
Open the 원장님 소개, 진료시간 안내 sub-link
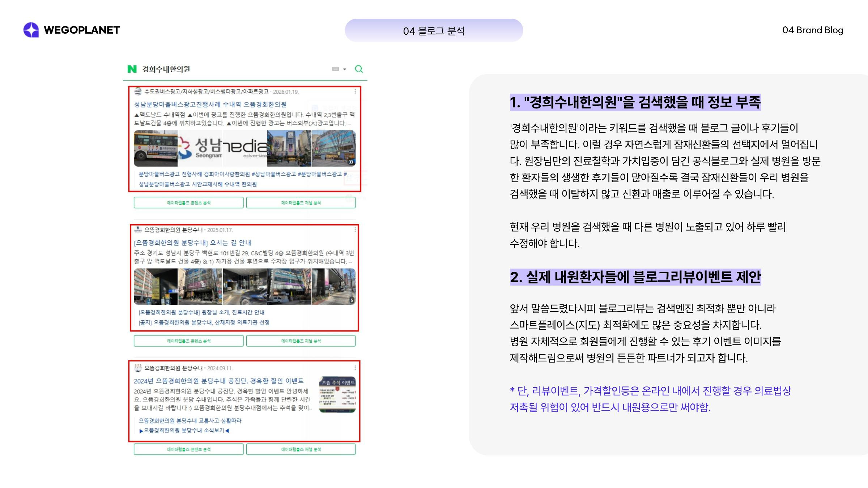201,312
